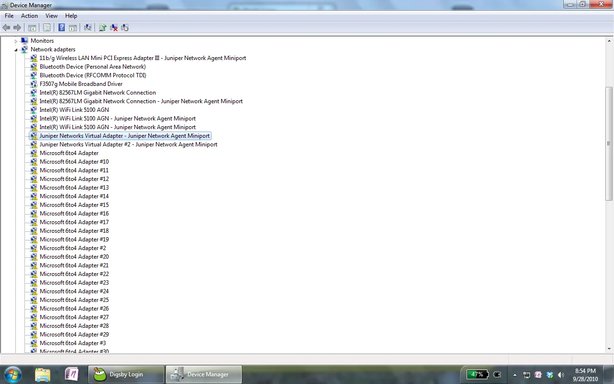Screen dimensions: 614x384
Task: Open Properties using the toolbar icon
Action: pos(47,28)
